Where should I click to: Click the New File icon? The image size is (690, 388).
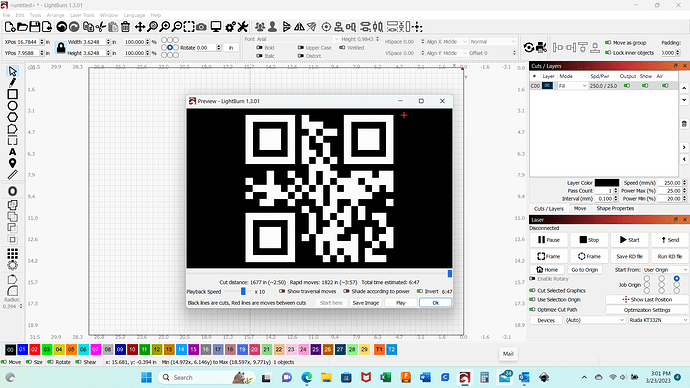click(10, 27)
